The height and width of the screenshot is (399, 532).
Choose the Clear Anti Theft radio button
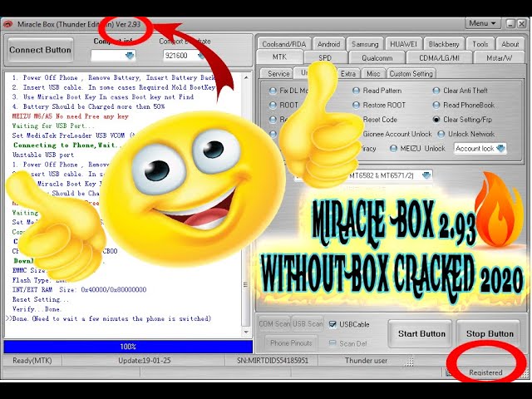(x=437, y=91)
